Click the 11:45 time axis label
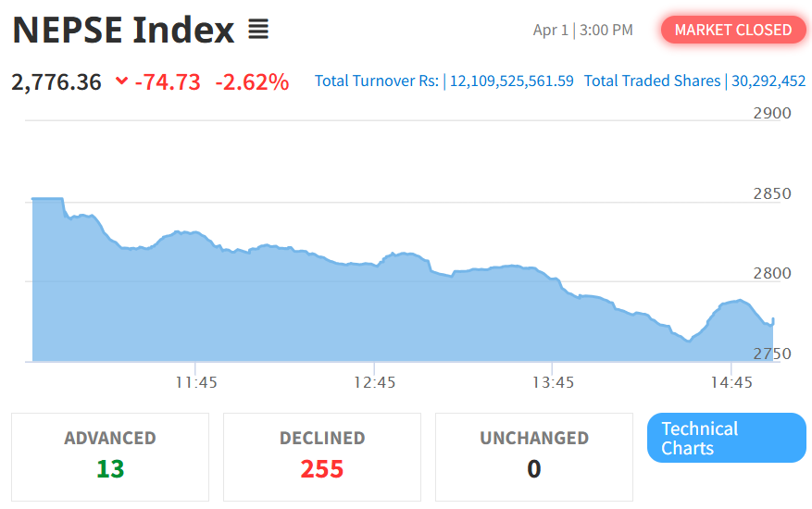 [x=196, y=381]
